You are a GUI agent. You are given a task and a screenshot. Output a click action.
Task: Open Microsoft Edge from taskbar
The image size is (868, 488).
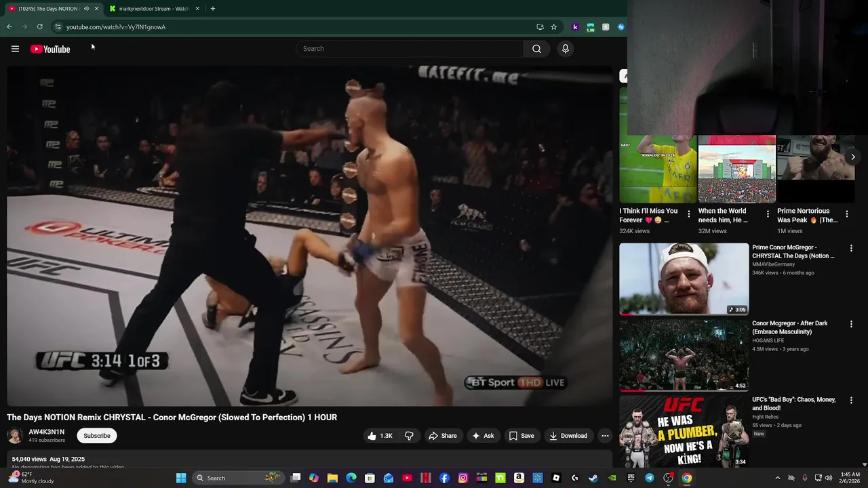[x=351, y=478]
